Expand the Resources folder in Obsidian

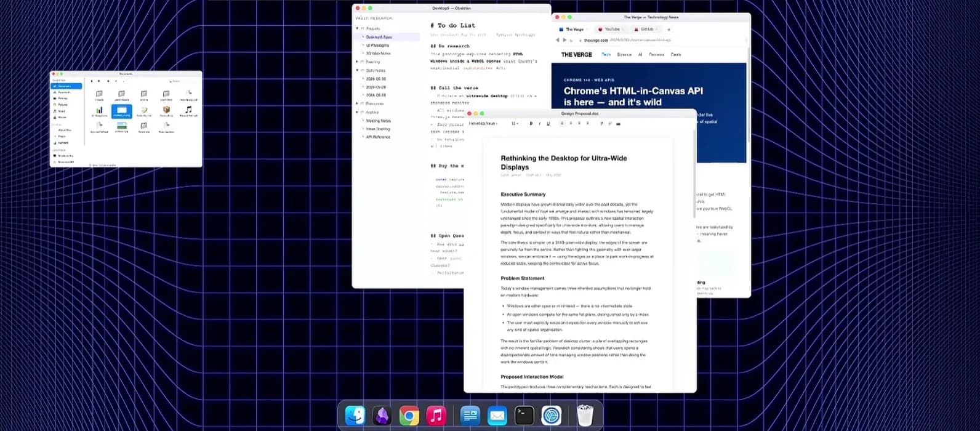(x=357, y=103)
